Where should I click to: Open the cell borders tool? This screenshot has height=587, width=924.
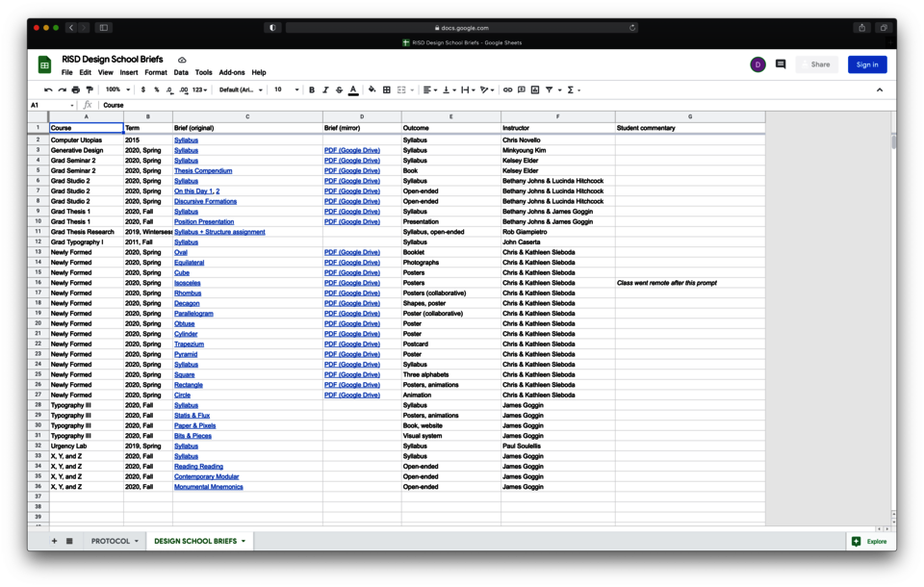tap(387, 89)
